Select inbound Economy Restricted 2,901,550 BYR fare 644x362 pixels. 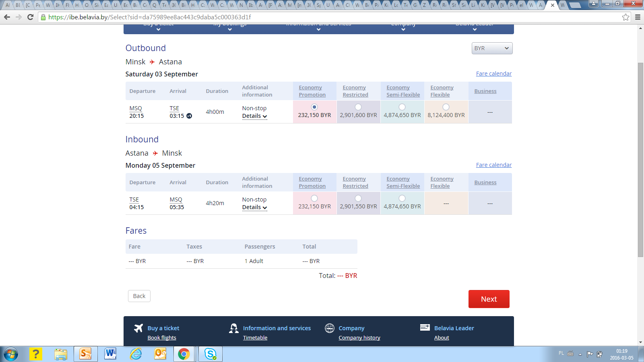358,198
